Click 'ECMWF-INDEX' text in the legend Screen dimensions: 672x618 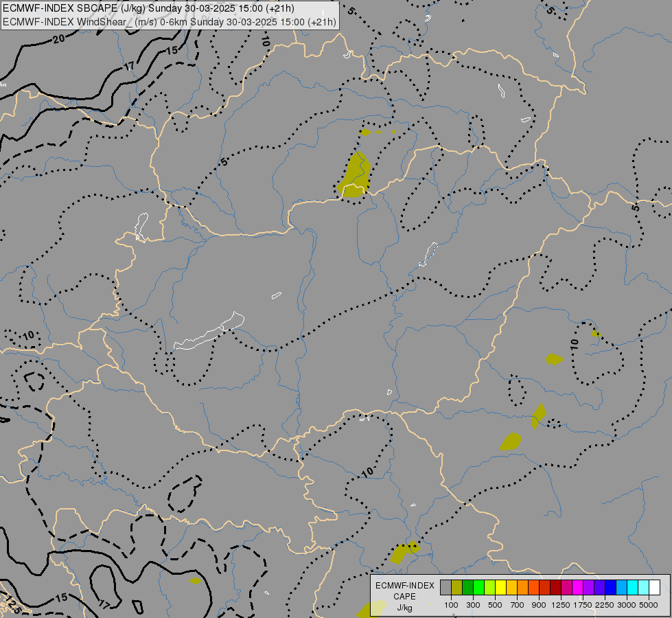(404, 586)
